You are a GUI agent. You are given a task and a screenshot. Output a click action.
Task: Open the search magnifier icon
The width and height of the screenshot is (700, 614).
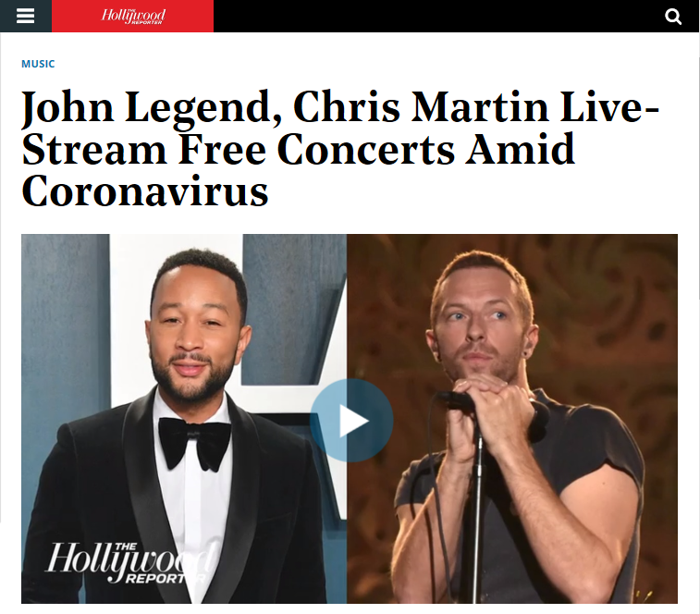point(673,17)
